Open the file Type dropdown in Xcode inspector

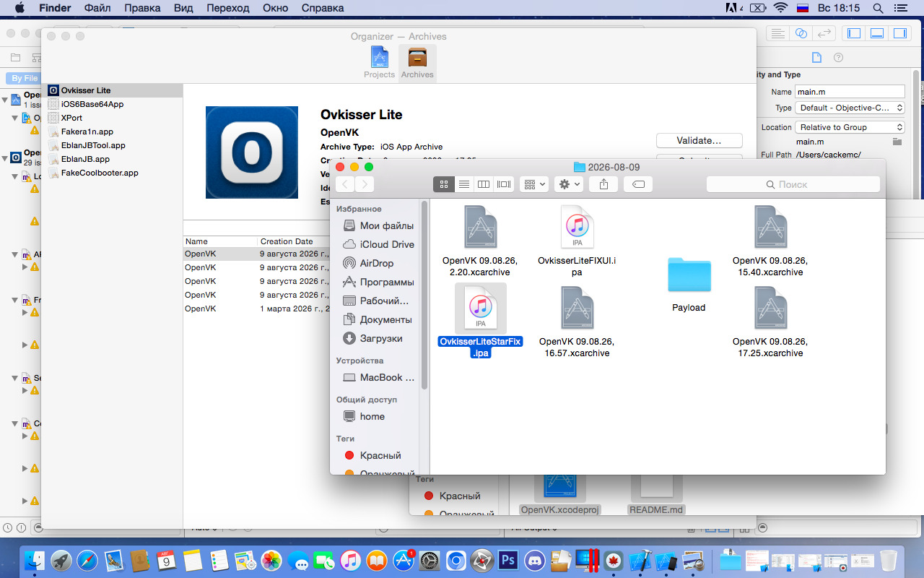[x=850, y=108]
